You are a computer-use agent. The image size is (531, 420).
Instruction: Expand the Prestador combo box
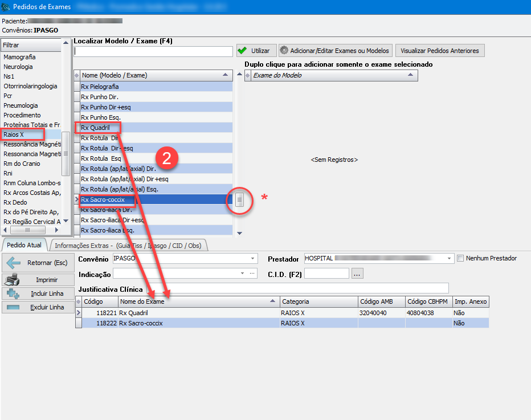pyautogui.click(x=450, y=259)
